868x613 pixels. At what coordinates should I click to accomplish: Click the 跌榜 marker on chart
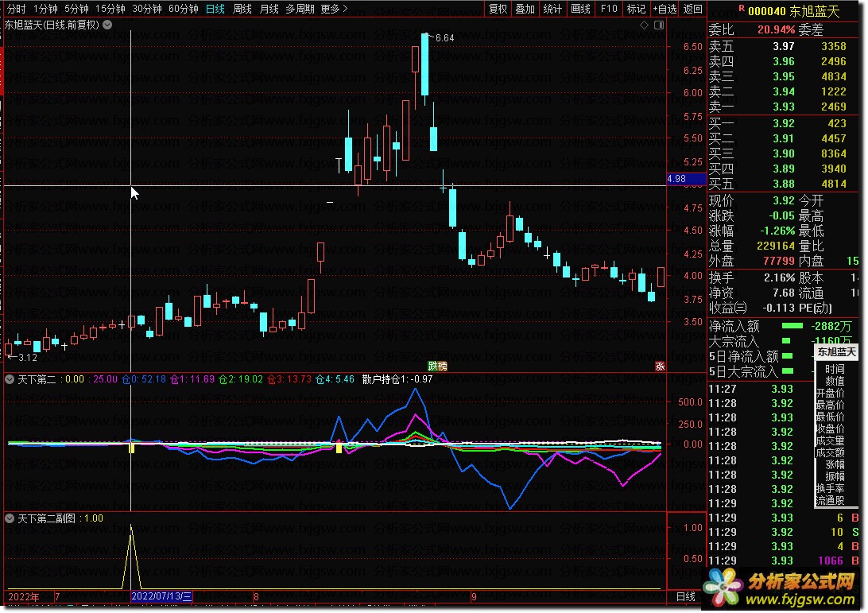(x=437, y=366)
